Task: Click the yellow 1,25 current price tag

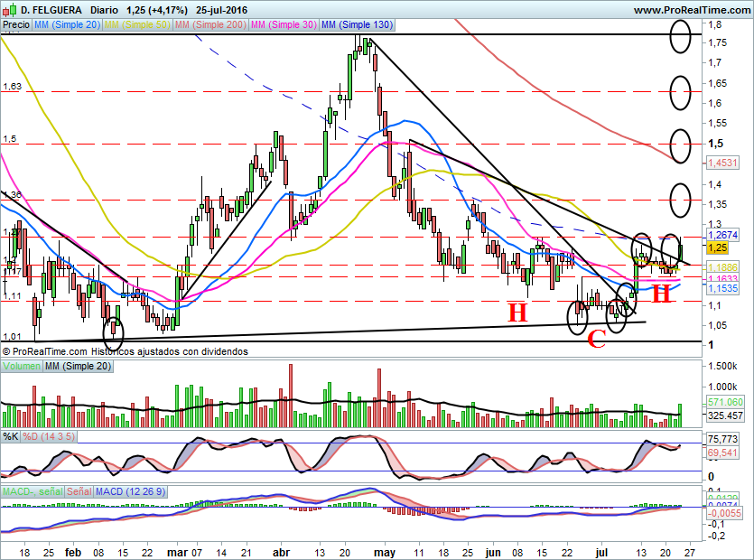Action: coord(718,247)
